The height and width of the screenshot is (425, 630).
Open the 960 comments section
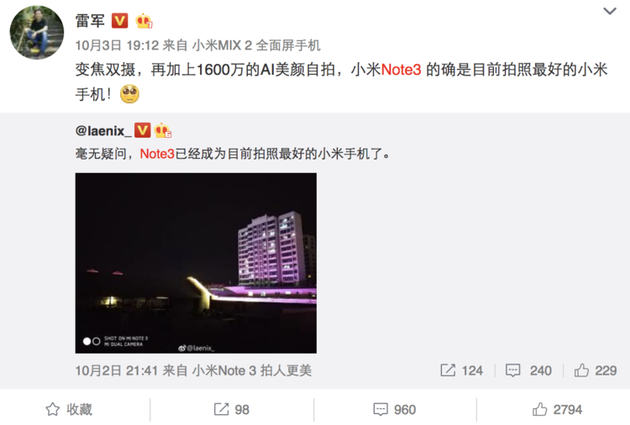tap(395, 409)
